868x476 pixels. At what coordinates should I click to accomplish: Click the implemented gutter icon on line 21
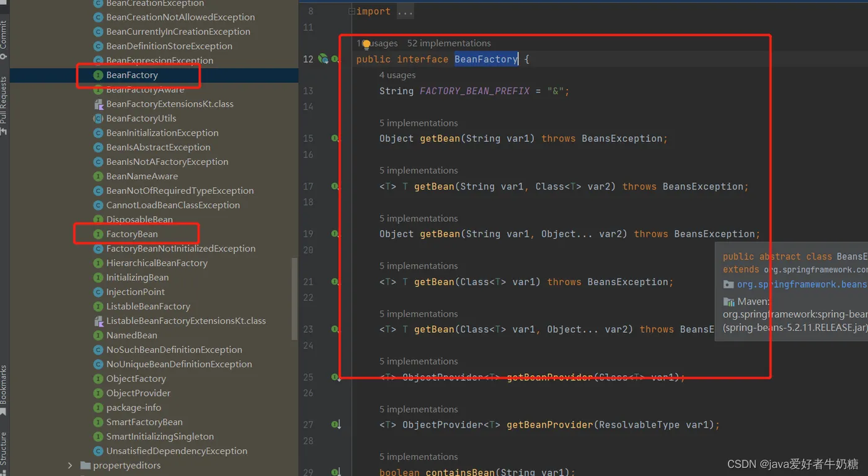(x=335, y=282)
